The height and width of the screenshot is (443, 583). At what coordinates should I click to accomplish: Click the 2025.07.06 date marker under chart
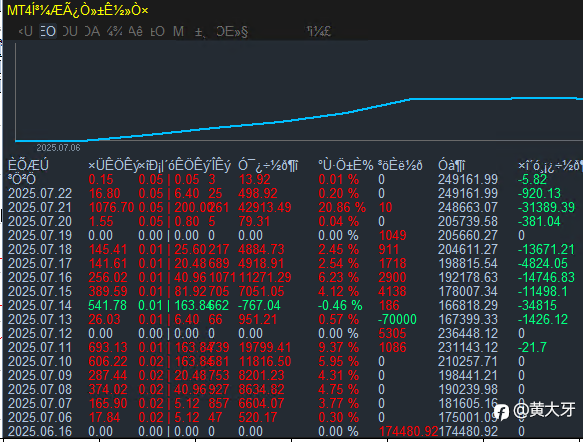pyautogui.click(x=58, y=148)
